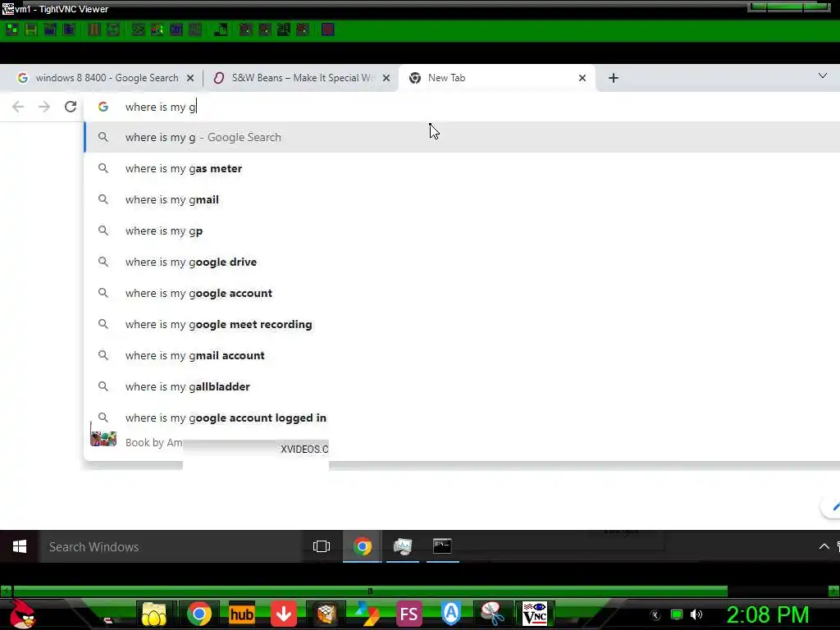
Task: Click the colorful arrow dock icon
Action: pyautogui.click(x=367, y=614)
